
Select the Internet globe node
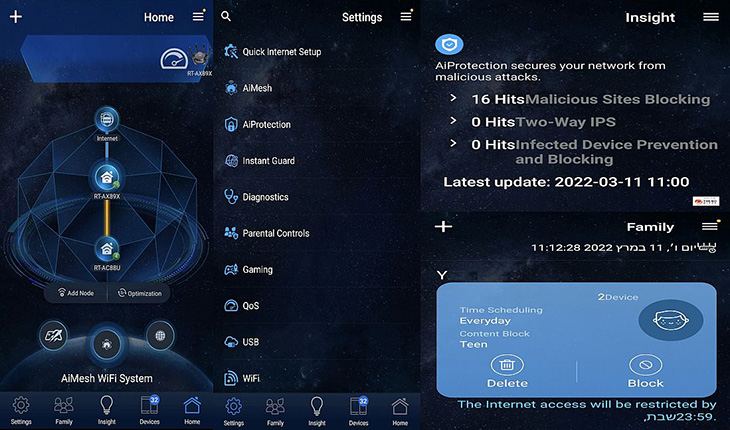(107, 120)
